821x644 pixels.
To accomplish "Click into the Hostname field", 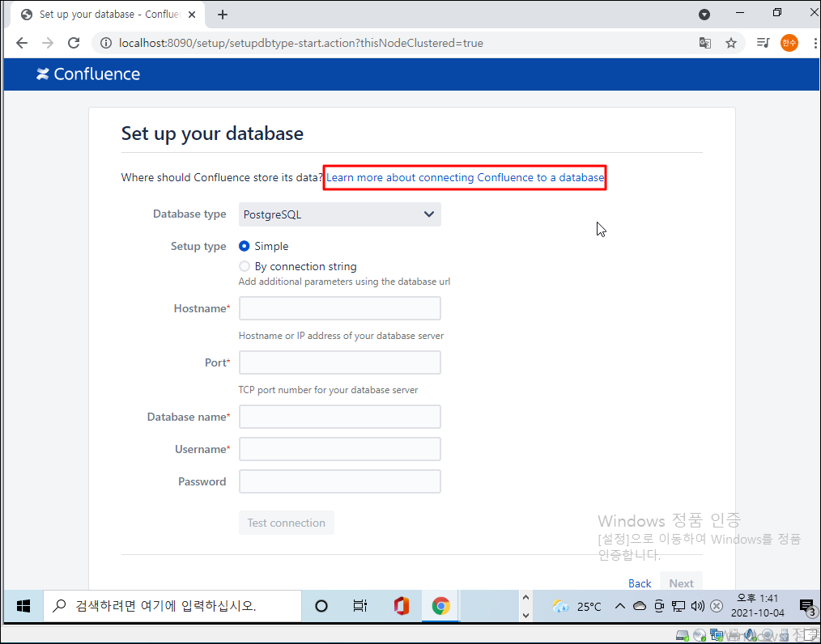I will (x=340, y=308).
